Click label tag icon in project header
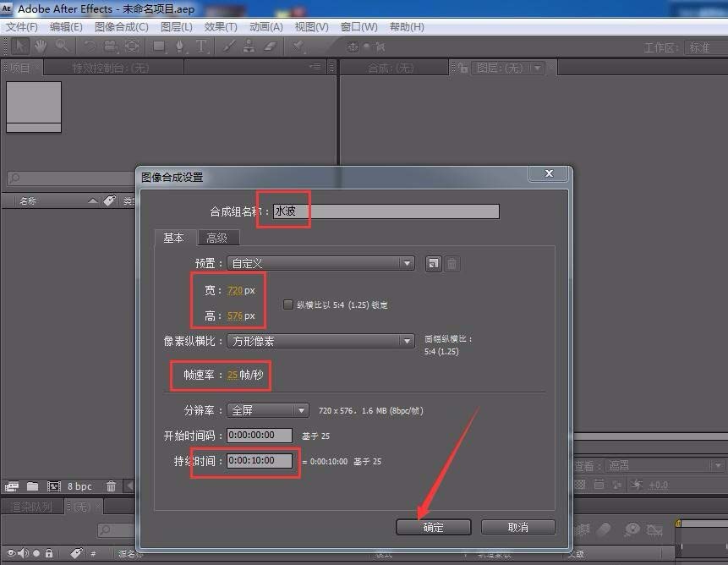The width and height of the screenshot is (728, 565). click(110, 200)
